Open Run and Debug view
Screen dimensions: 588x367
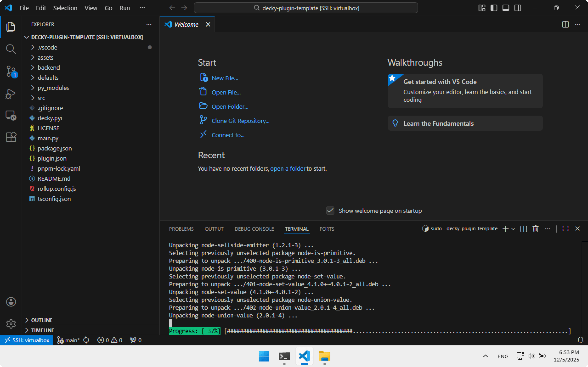(11, 94)
